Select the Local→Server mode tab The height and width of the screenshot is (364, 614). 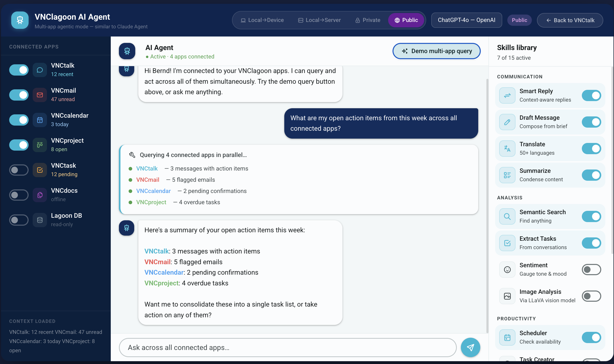(x=320, y=20)
